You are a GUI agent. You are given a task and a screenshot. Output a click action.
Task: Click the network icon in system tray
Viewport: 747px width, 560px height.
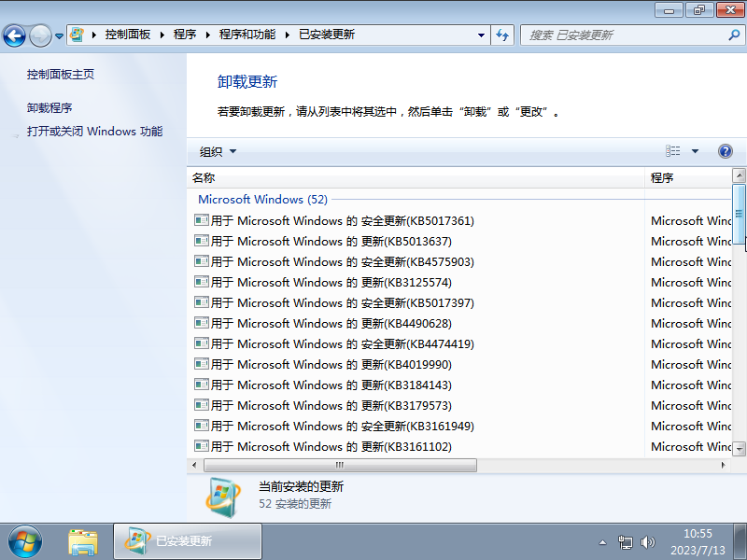[x=626, y=541]
